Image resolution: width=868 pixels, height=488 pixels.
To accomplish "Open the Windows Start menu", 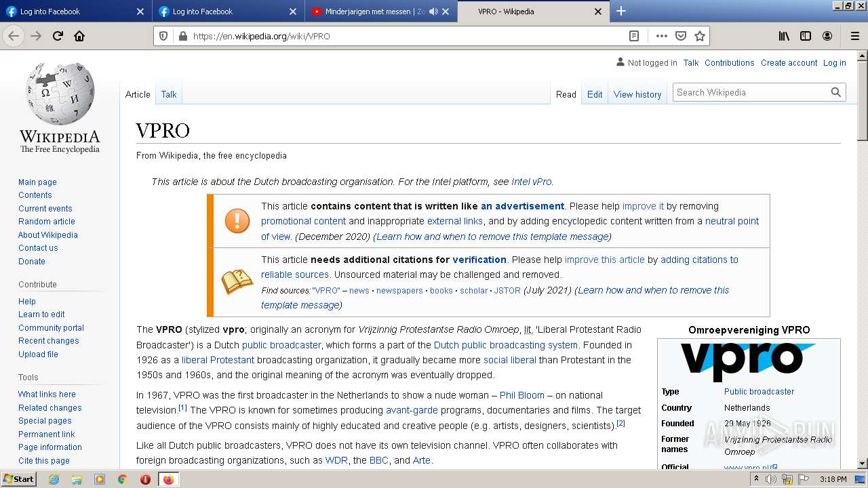I will (x=19, y=479).
